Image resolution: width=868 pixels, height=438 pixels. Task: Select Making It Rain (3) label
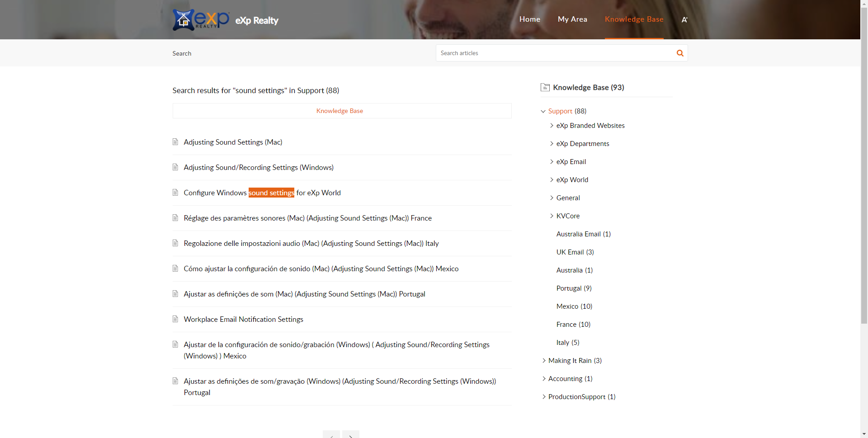[x=575, y=361]
